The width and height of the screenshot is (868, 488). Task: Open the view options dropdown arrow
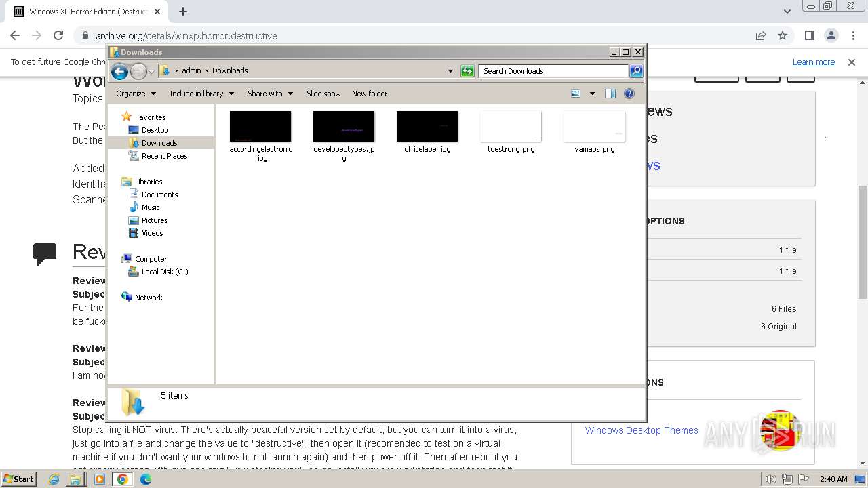coord(592,94)
